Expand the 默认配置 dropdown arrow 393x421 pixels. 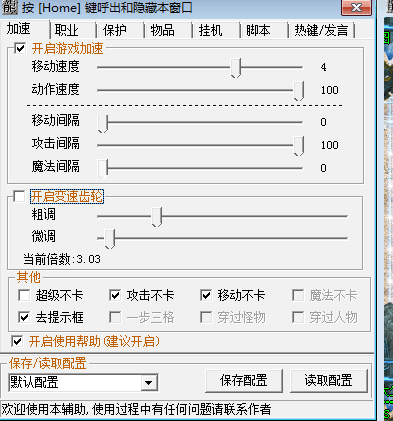[x=148, y=383]
